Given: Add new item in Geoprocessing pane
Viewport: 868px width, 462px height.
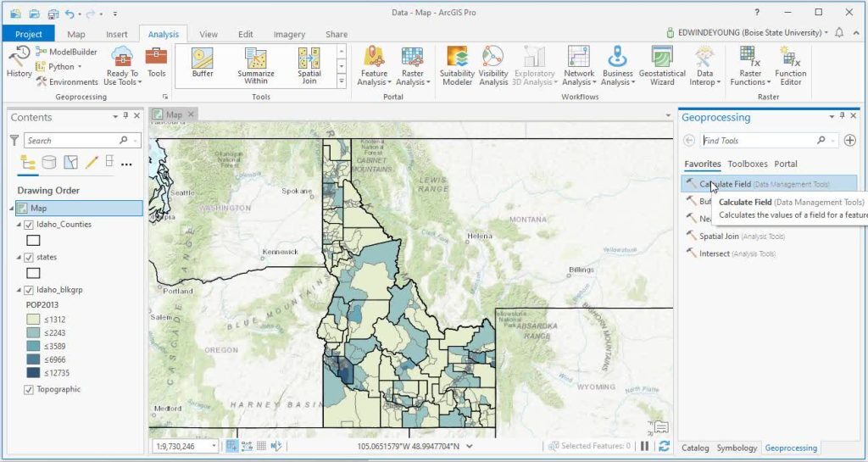Looking at the screenshot, I should coord(849,141).
